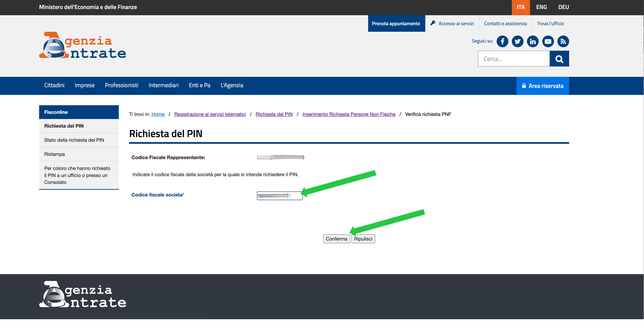Image resolution: width=644 pixels, height=329 pixels.
Task: Click the Agenzia Entrate header logo
Action: (x=83, y=45)
